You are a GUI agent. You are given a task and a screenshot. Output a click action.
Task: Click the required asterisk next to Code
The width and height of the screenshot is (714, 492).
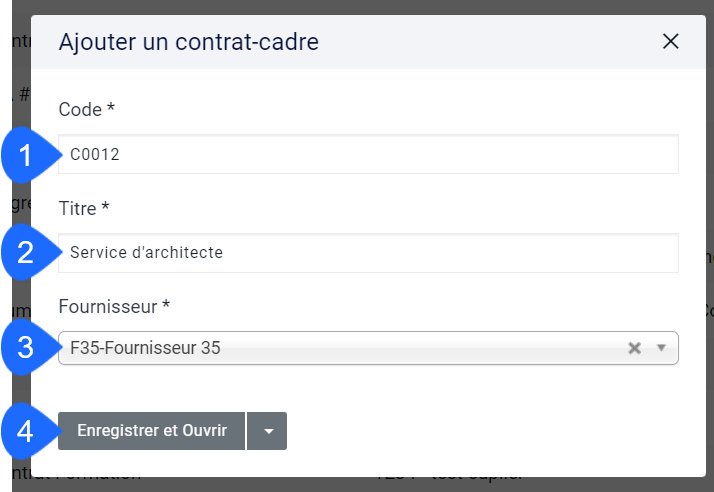[111, 108]
